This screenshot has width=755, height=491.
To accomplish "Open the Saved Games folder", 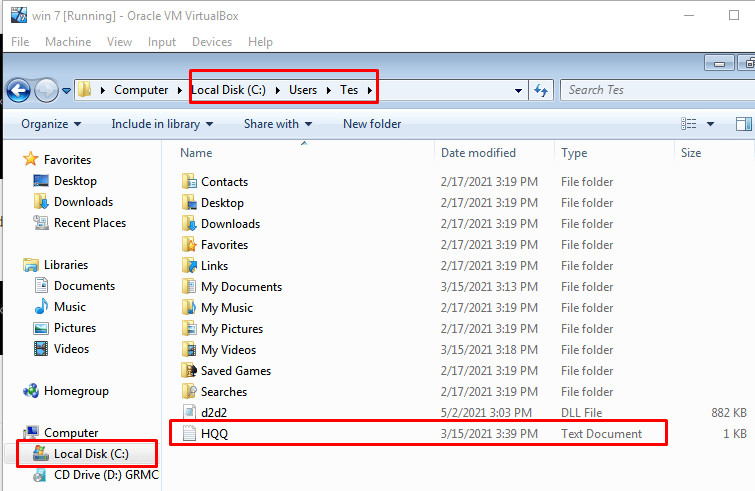I will click(235, 371).
